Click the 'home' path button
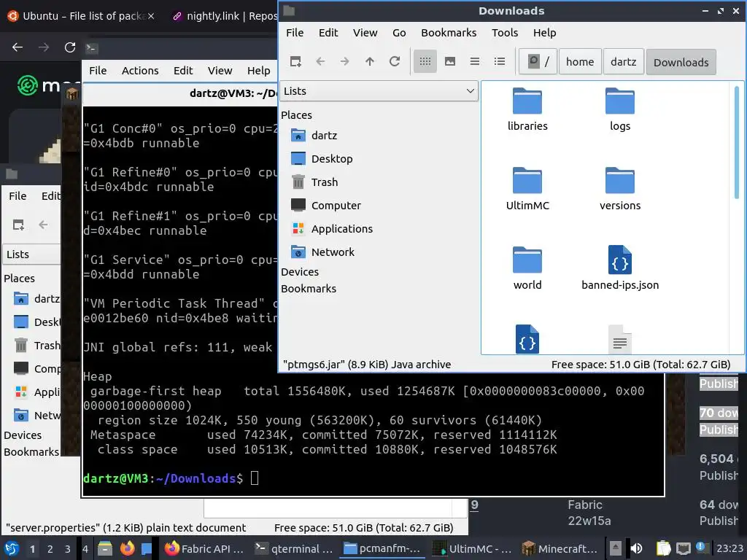 coord(580,62)
